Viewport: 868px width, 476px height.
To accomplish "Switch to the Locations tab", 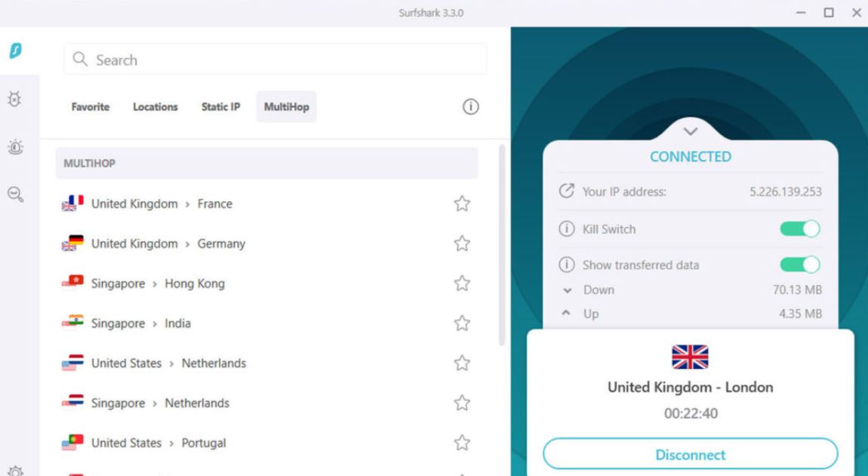I will 155,107.
